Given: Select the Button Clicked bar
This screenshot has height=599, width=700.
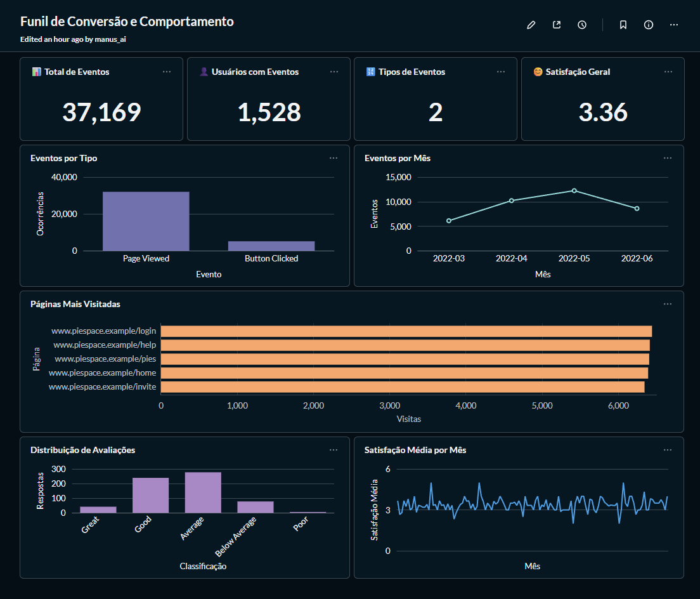Looking at the screenshot, I should coord(271,246).
